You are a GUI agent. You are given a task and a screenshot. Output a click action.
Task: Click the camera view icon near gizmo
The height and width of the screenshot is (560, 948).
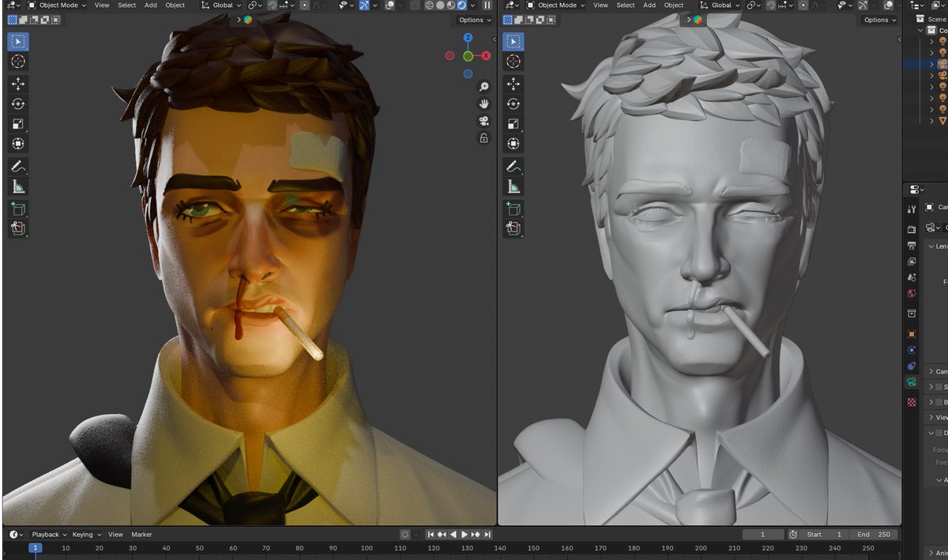483,120
